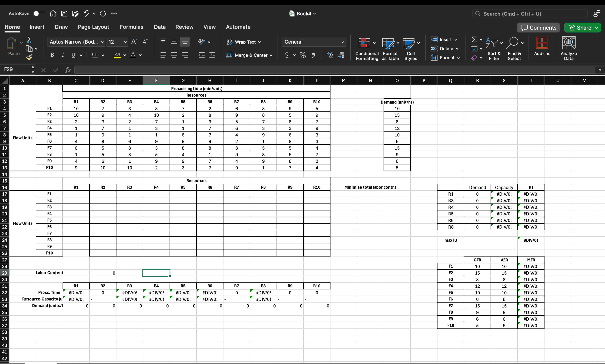Click the green Share button
This screenshot has height=364, width=605.
(579, 27)
